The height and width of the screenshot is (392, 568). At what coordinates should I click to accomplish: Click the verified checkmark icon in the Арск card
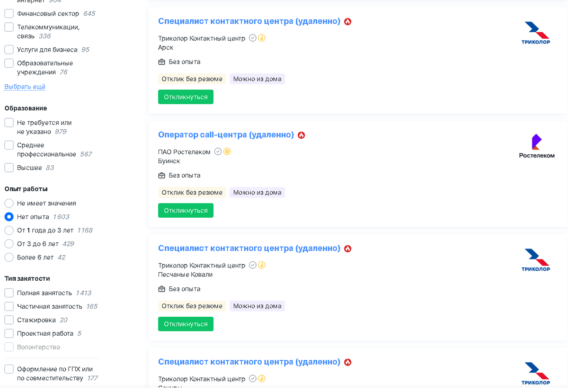coord(253,38)
